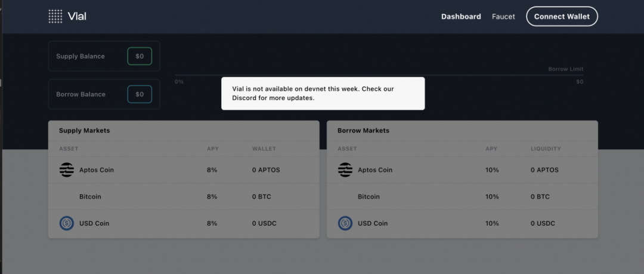Screen dimensions: 644x274
Task: Select Aptos Coin supply market row label
Action: tap(97, 170)
